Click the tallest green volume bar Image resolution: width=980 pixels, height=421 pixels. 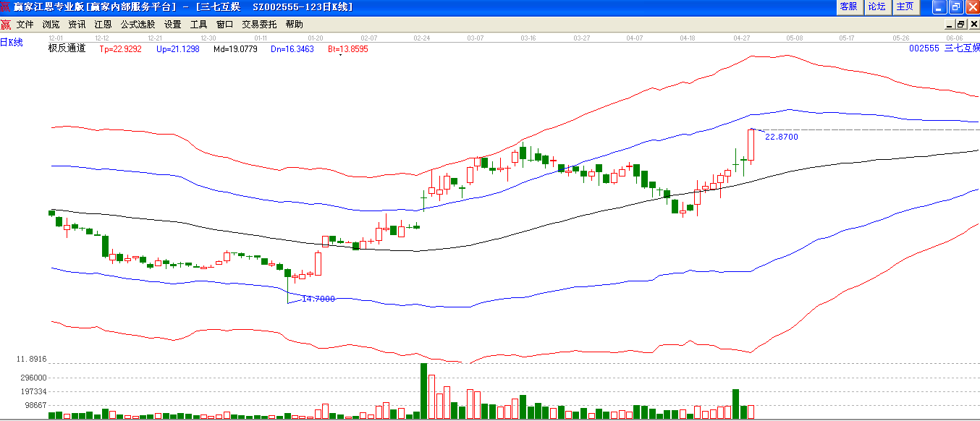(x=423, y=391)
